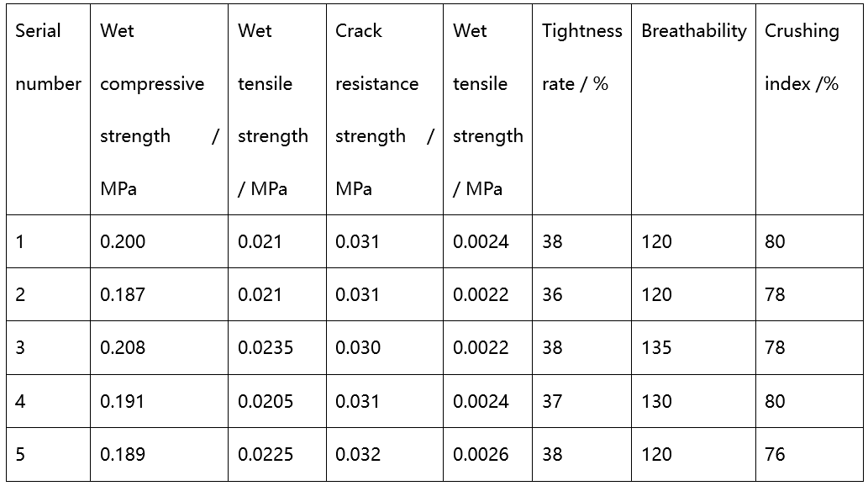Click the 0.208 cell in row 3

(x=123, y=348)
